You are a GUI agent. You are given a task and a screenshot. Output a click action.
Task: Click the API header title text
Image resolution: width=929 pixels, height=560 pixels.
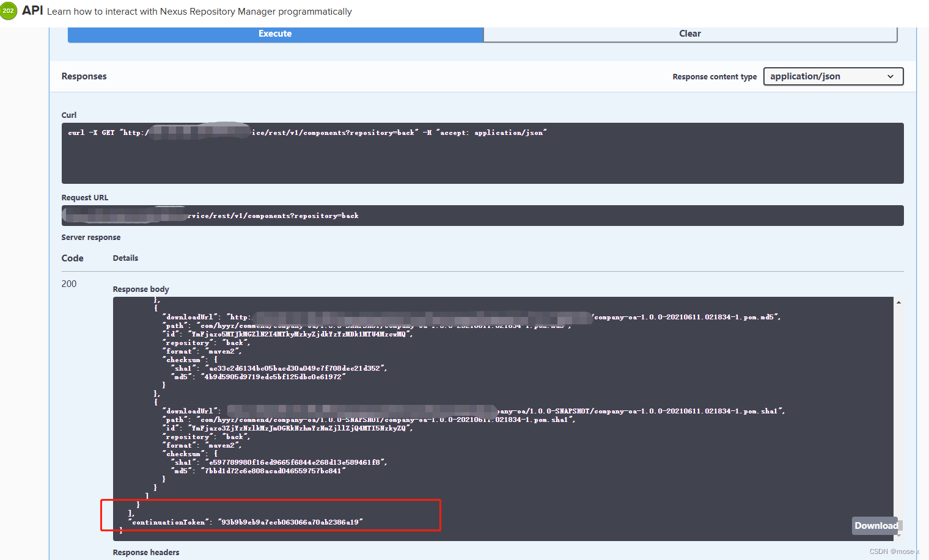32,10
